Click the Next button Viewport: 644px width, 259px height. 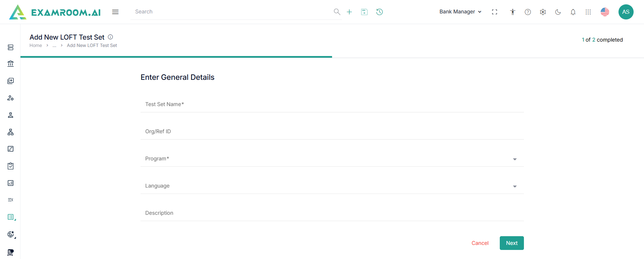point(512,243)
